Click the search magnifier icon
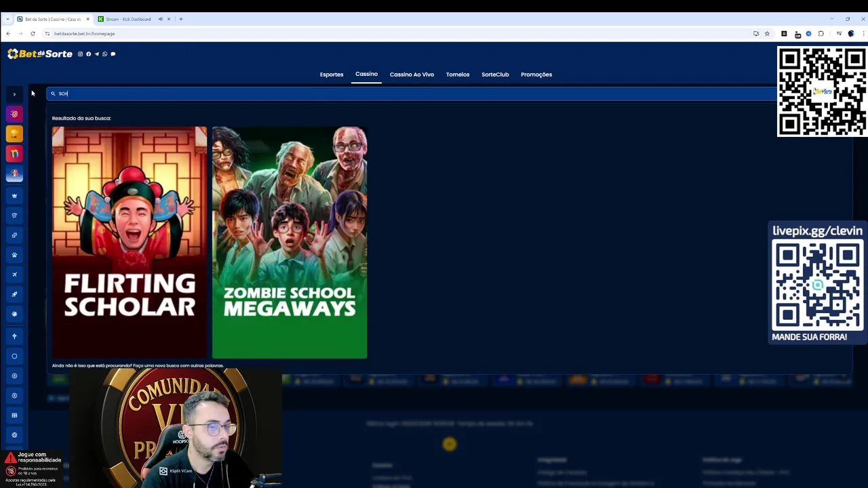 pos(53,94)
